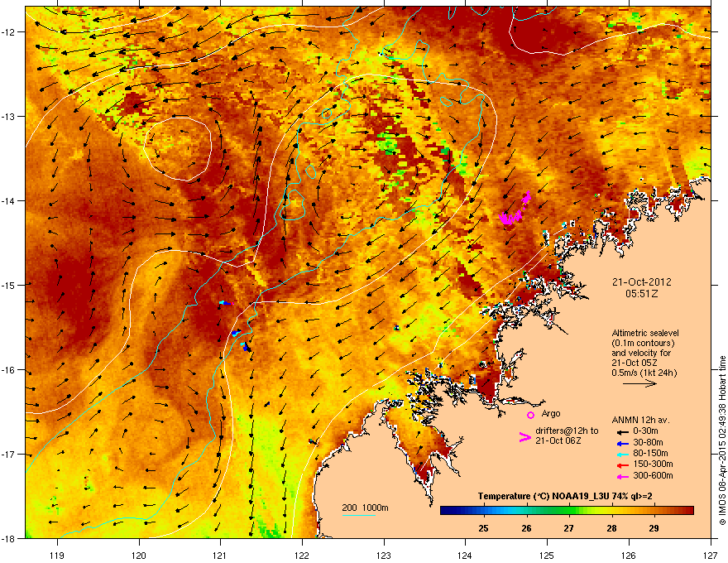Click colorbar tick label 28
Screen dimensions: 728x563
tap(611, 528)
